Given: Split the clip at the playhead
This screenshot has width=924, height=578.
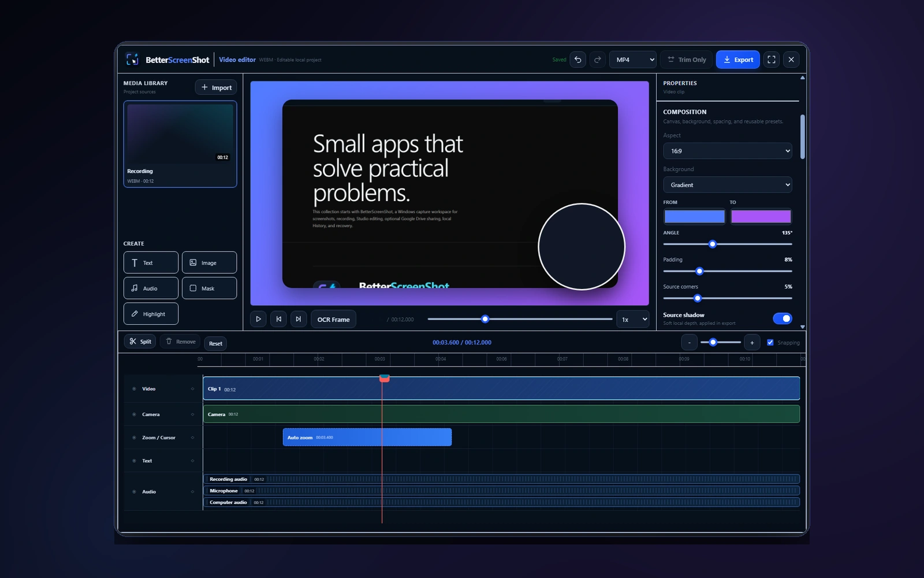Looking at the screenshot, I should tap(140, 342).
